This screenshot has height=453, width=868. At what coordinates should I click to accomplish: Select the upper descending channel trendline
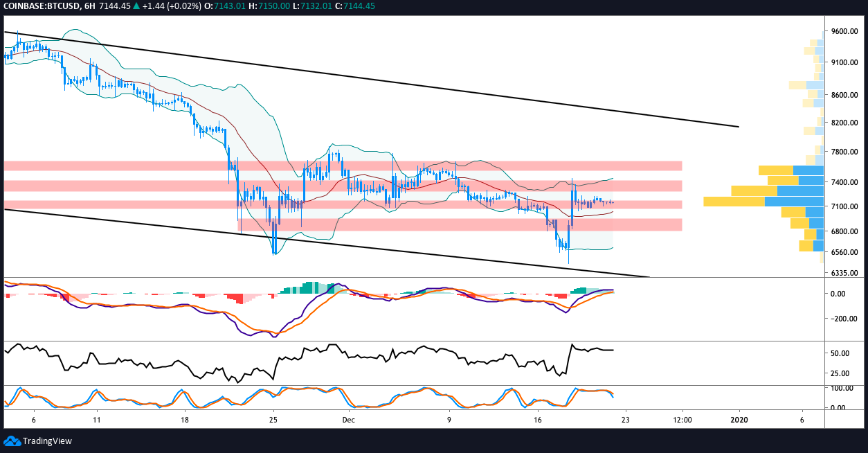pyautogui.click(x=371, y=79)
